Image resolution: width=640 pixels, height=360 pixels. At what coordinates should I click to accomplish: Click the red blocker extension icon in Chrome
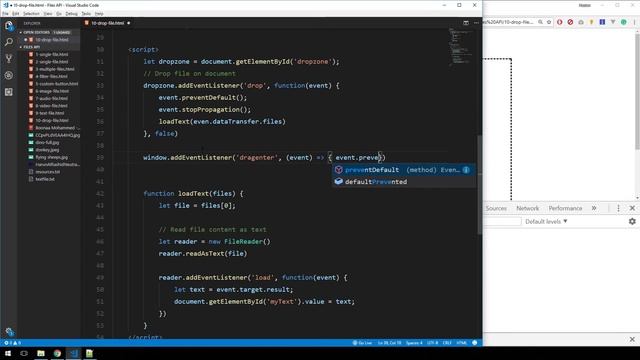click(570, 22)
